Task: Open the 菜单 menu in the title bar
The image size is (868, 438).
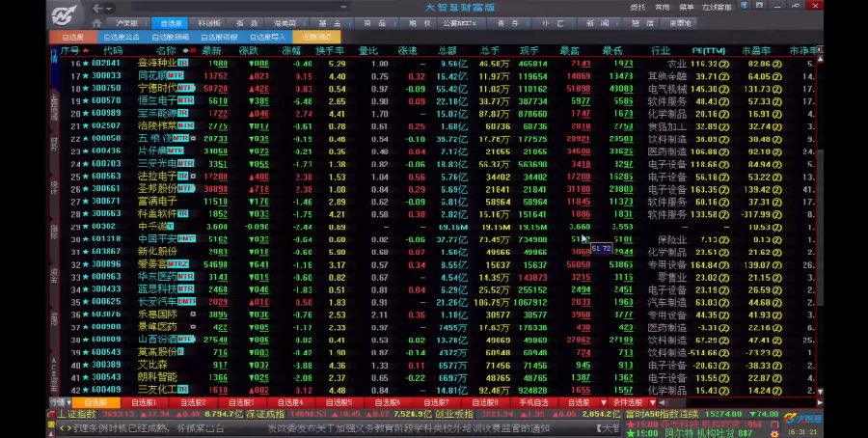Action: pos(686,7)
